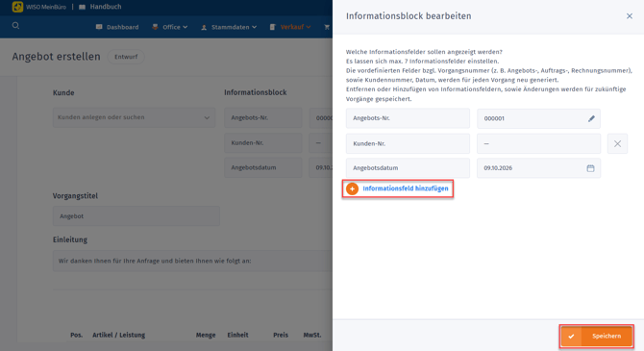
Task: Click the checkmark on Speichern button
Action: (571, 337)
